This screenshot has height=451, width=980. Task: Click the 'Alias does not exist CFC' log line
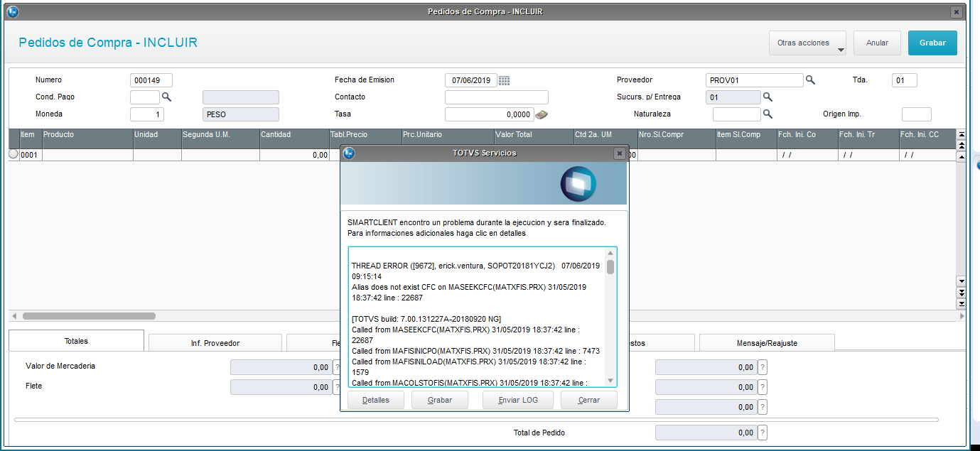(469, 293)
